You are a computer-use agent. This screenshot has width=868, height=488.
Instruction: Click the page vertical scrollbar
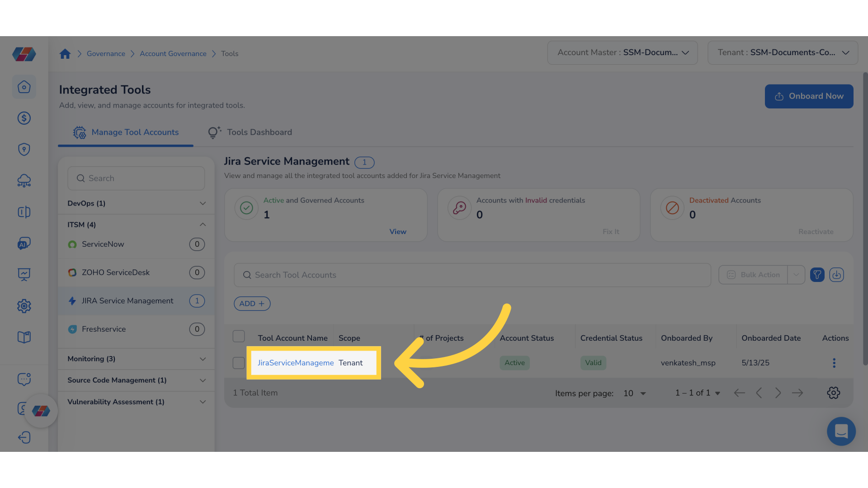coord(865,219)
